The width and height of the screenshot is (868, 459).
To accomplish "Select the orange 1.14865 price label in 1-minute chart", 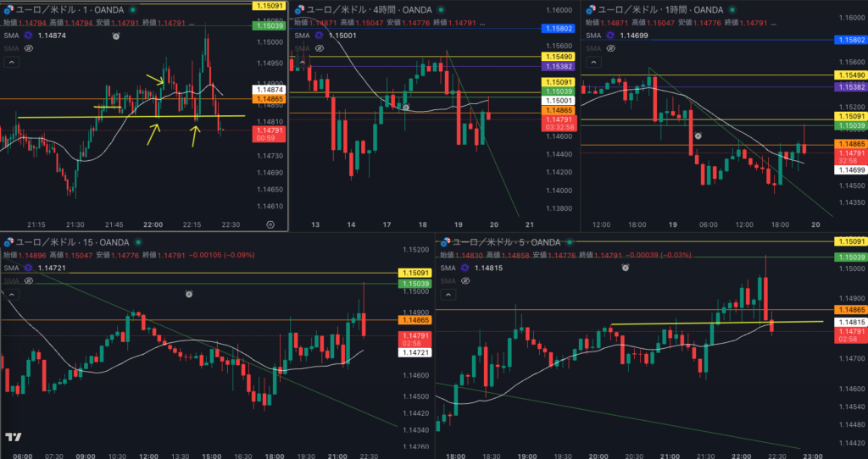I will [x=269, y=99].
